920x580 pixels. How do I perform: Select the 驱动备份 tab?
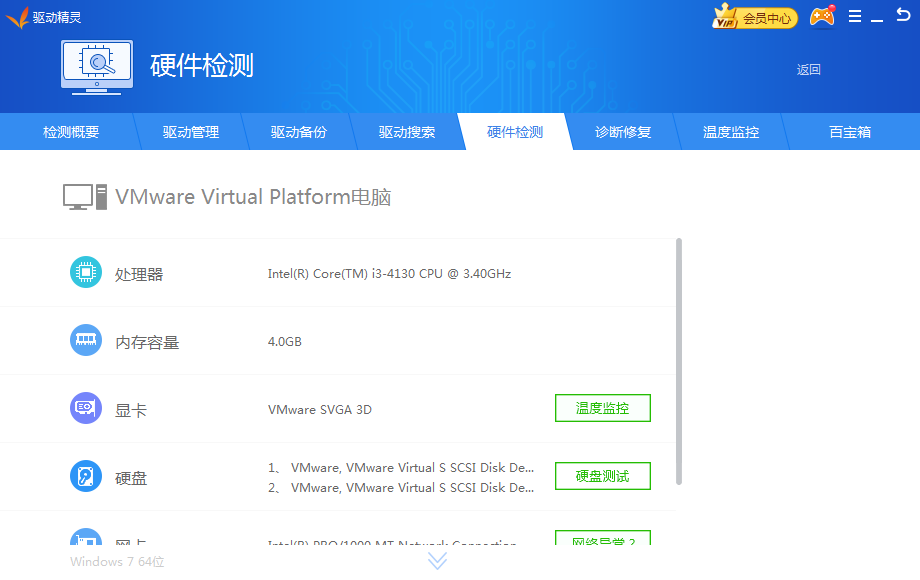tap(299, 132)
